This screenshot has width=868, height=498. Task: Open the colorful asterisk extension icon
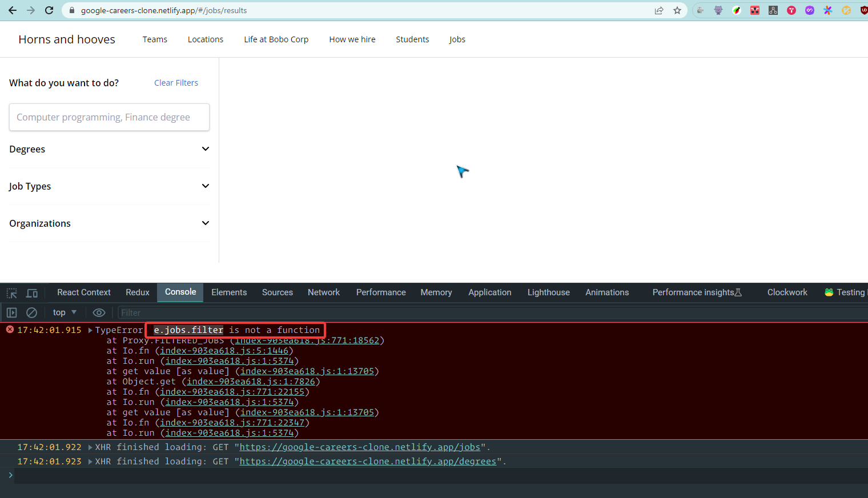828,10
